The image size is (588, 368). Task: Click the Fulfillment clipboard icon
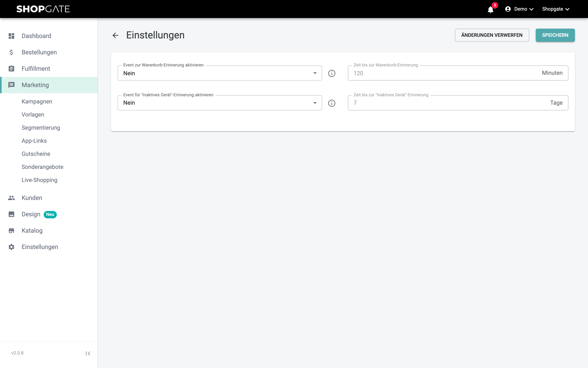pos(11,69)
